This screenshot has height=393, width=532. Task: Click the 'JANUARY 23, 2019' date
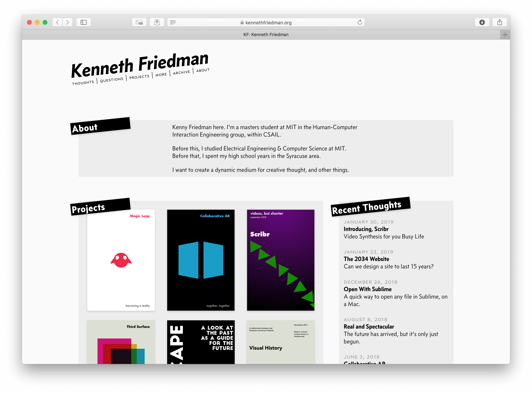[x=368, y=252]
